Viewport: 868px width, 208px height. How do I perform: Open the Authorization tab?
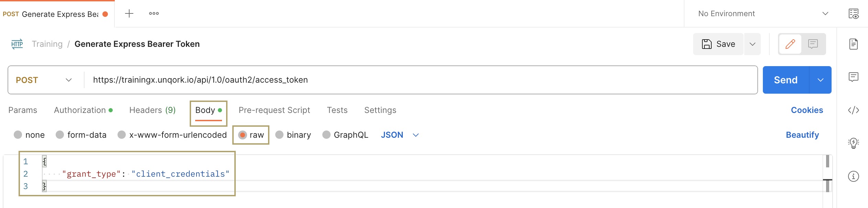(x=83, y=110)
